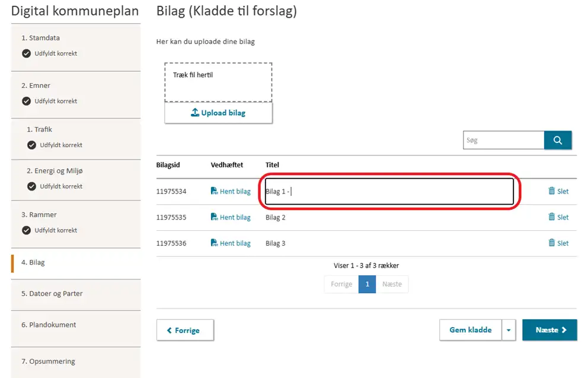Open step 1. Stamdata in sidebar
This screenshot has height=378, width=588.
point(44,38)
